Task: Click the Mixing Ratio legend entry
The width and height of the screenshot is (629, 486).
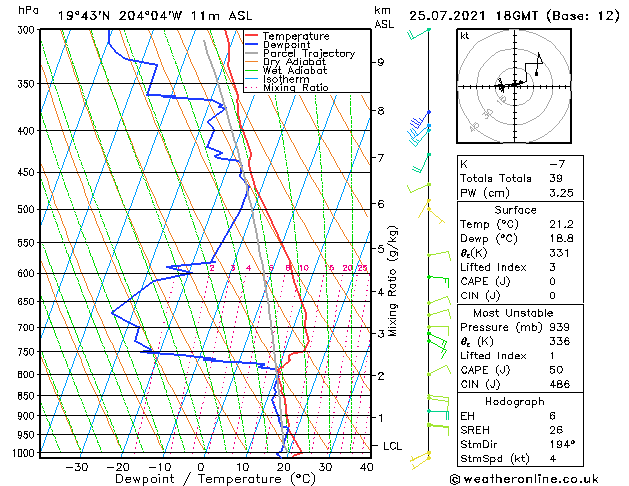Action: [x=286, y=88]
